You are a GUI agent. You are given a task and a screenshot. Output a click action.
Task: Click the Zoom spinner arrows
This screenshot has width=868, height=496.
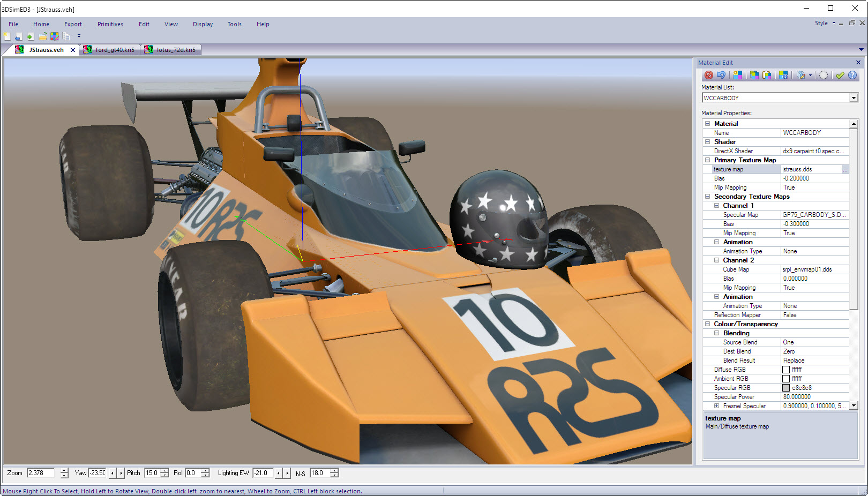pyautogui.click(x=64, y=473)
